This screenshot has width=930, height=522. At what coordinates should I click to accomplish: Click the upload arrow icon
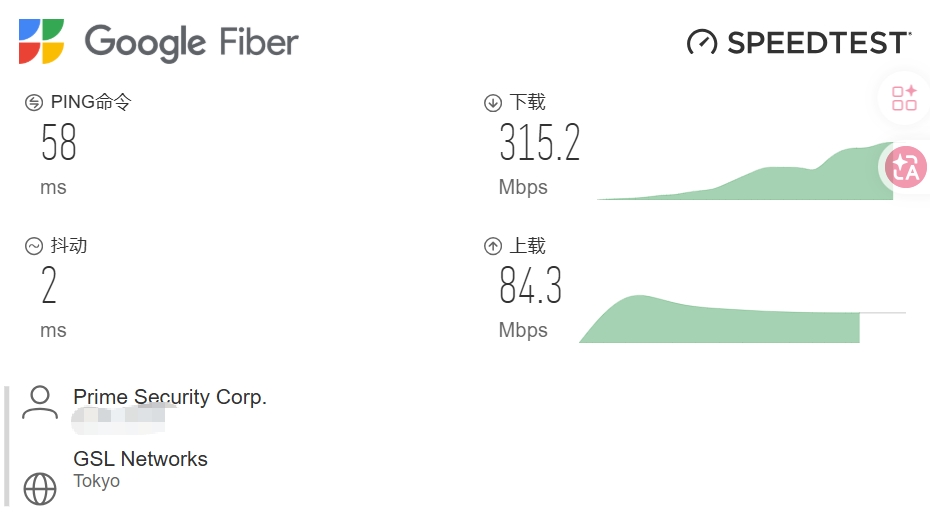(x=492, y=246)
